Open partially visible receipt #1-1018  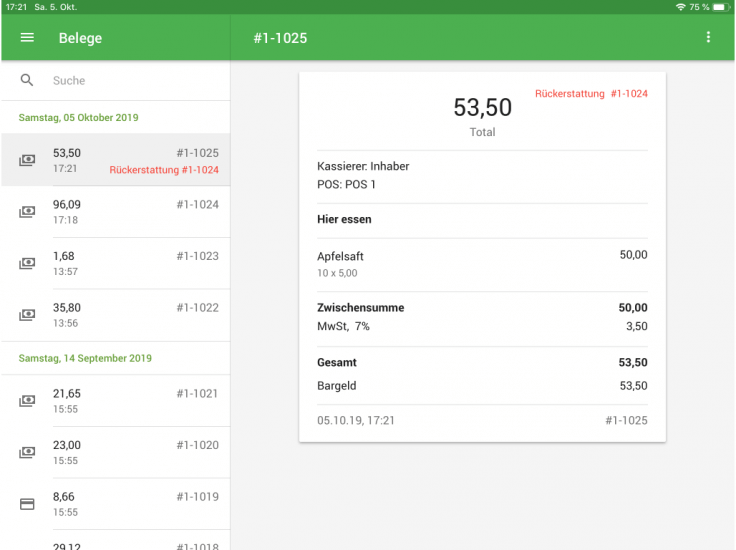(115, 541)
